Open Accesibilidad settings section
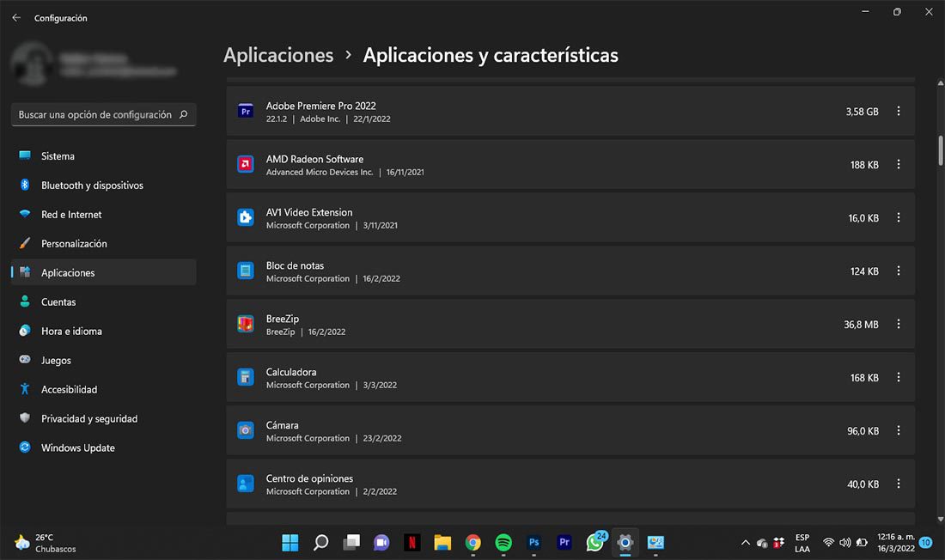The width and height of the screenshot is (945, 560). point(104,389)
